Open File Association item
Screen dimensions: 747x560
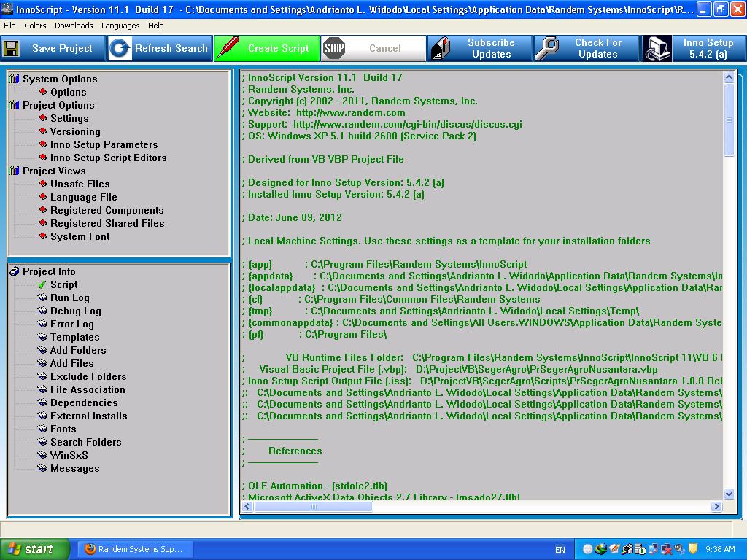pos(88,389)
